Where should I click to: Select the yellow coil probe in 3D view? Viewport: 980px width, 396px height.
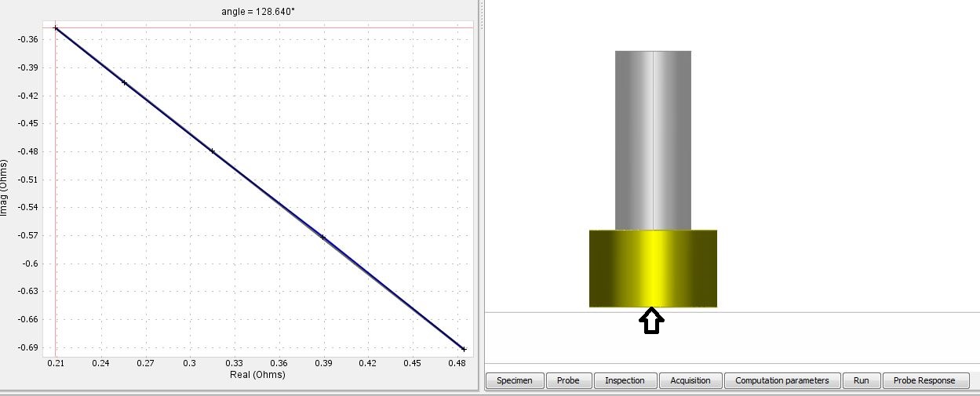[653, 268]
